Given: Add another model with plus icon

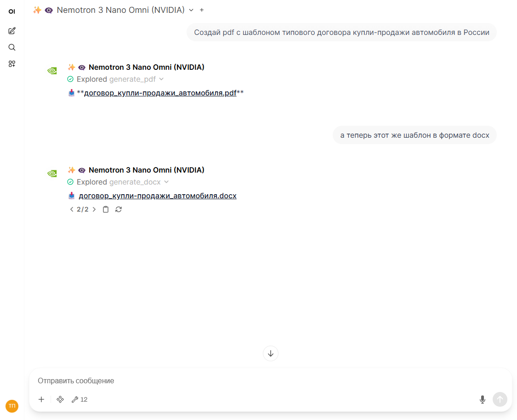Looking at the screenshot, I should click(x=202, y=10).
